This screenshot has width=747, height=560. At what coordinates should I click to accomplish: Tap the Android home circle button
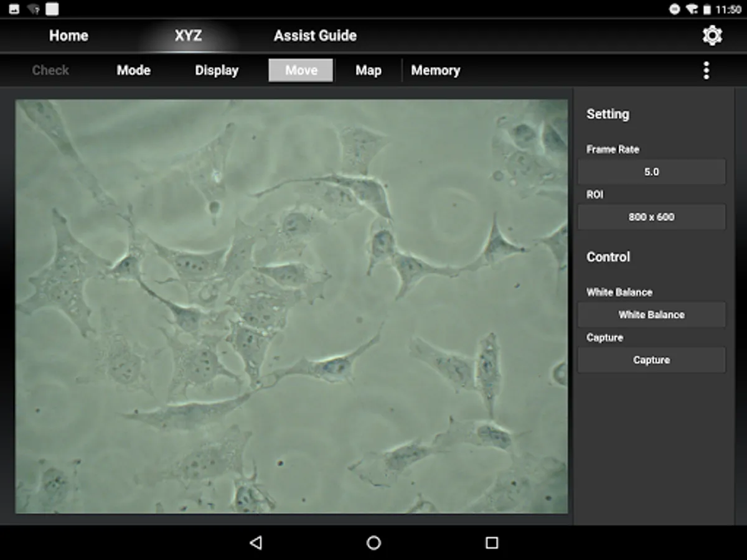374,543
